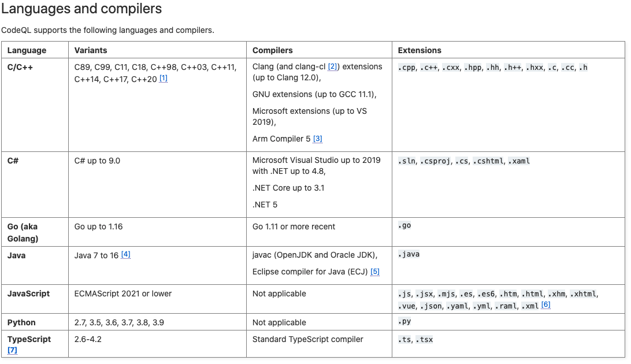The height and width of the screenshot is (364, 631).
Task: Select the Go (aka Golang) row label
Action: [x=23, y=232]
